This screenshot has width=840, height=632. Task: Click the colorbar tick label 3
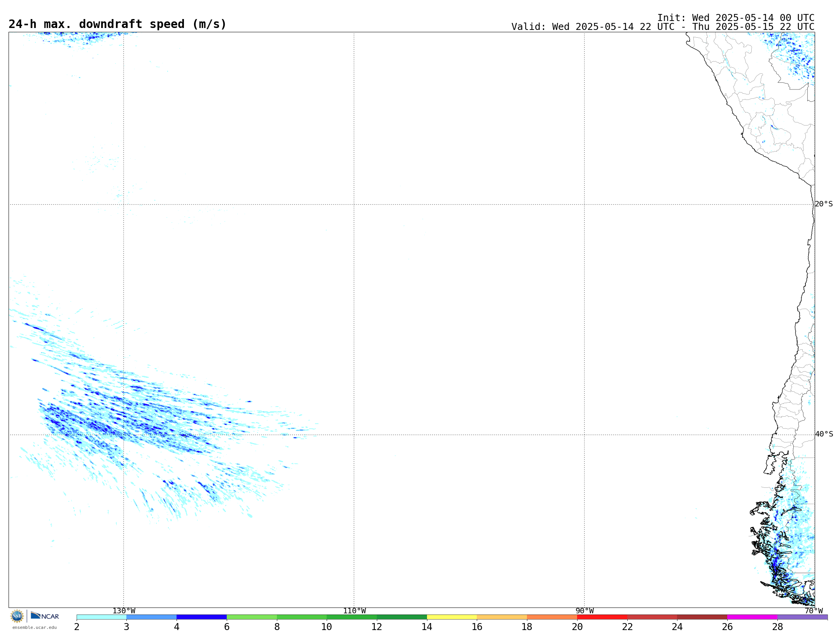126,627
